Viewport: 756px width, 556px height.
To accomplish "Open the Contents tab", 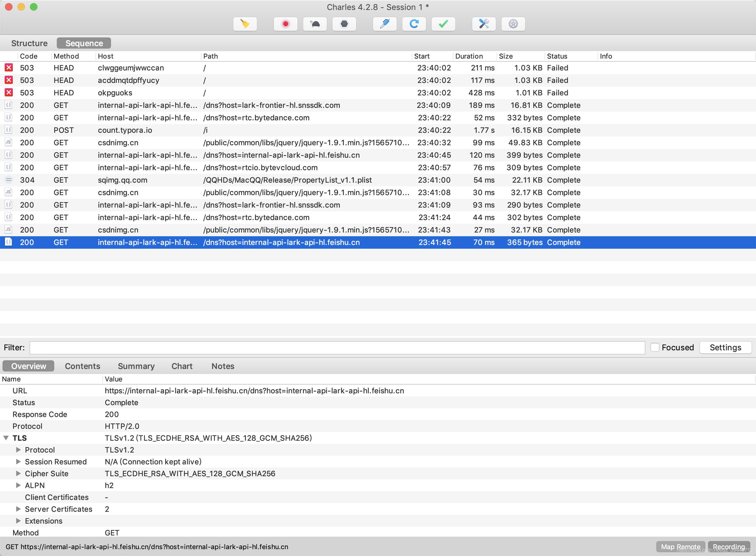I will 83,366.
